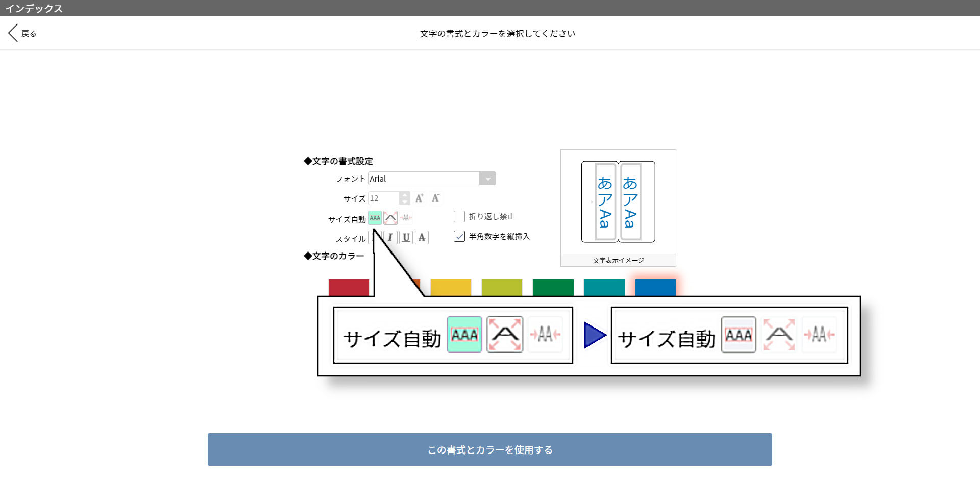Apply italic style to the text
Screen dimensions: 980x478
click(x=389, y=237)
